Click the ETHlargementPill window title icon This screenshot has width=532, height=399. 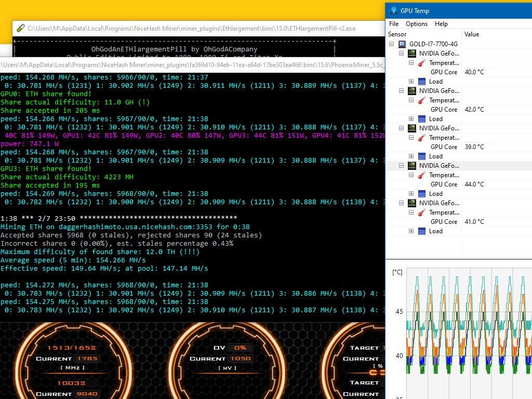[21, 29]
